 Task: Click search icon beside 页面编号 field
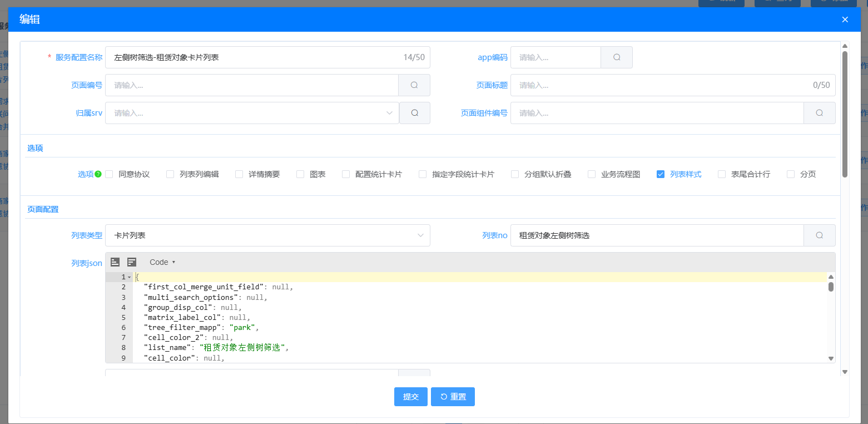pos(414,85)
